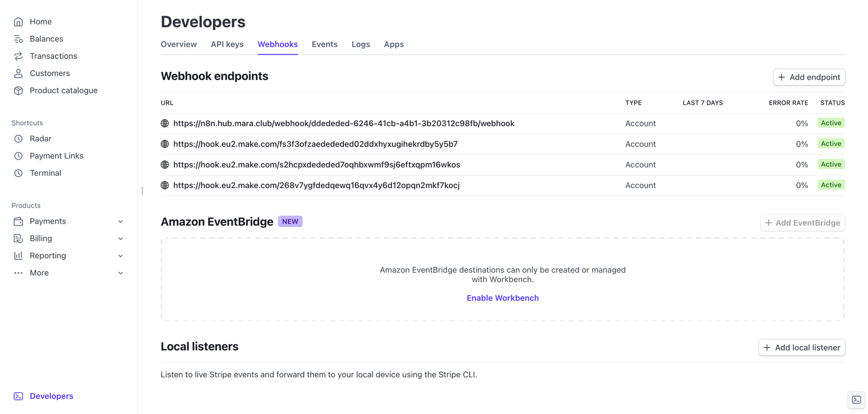868x414 pixels.
Task: Expand the Billing section chevron
Action: tap(121, 239)
